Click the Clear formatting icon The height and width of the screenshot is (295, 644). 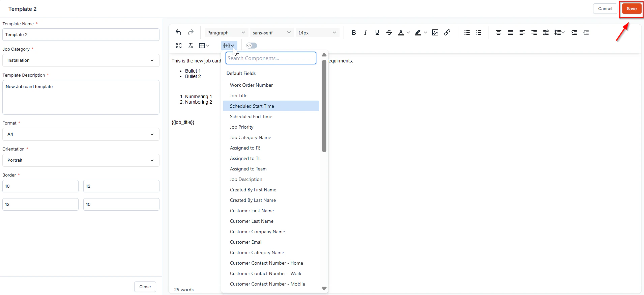(191, 46)
